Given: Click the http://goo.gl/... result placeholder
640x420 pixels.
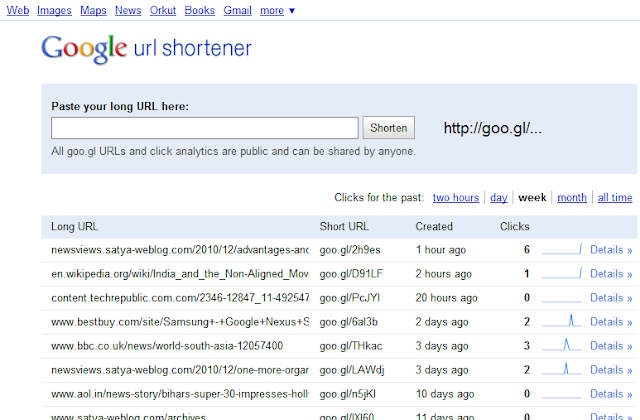Looking at the screenshot, I should 493,128.
